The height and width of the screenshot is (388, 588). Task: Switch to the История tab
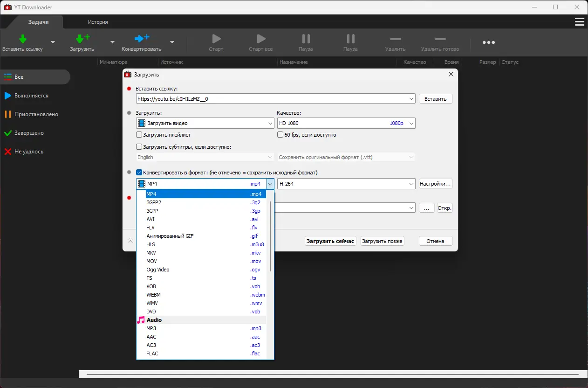coord(98,22)
